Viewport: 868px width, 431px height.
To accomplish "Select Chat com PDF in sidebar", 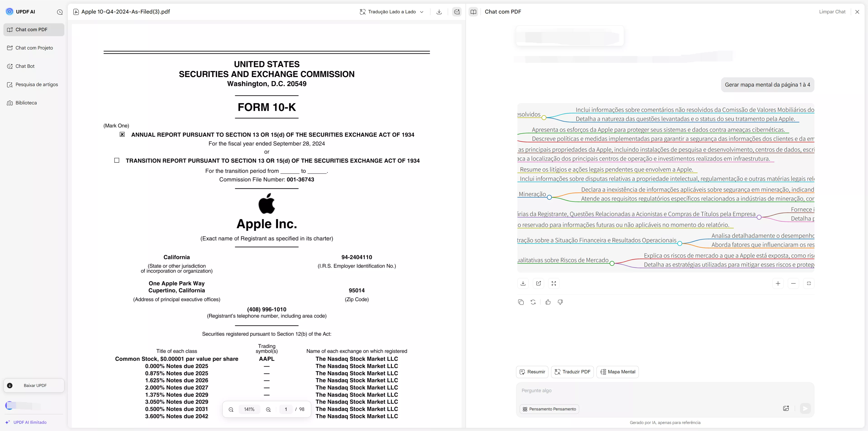I will 34,30.
